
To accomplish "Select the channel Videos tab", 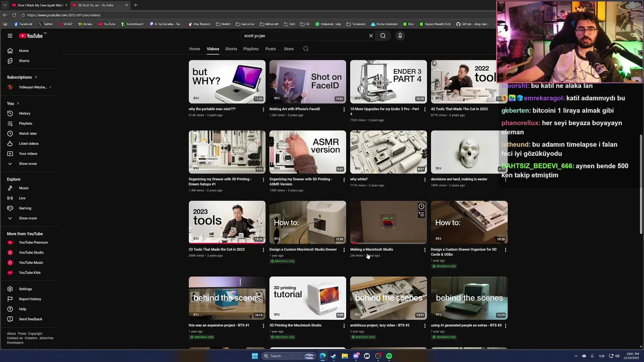I will pos(213,49).
